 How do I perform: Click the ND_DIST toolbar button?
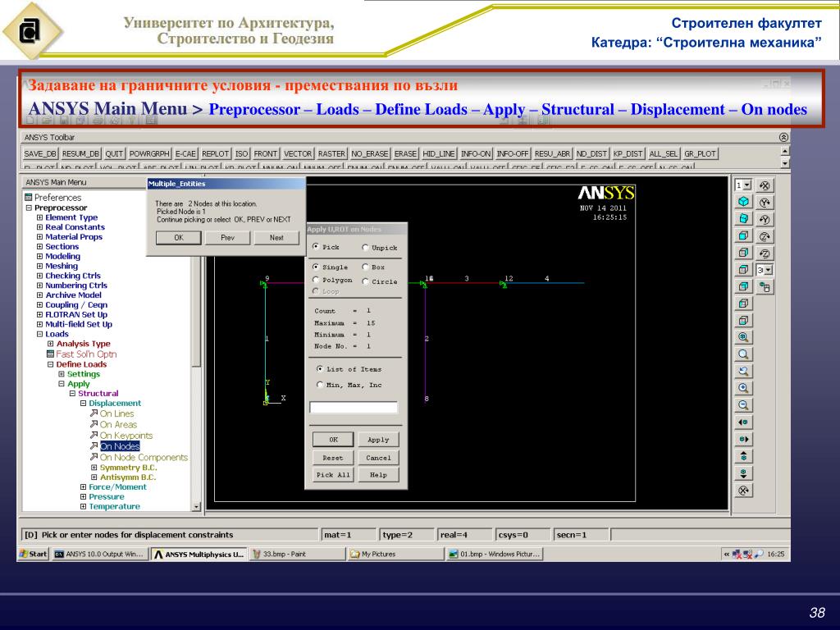point(591,153)
